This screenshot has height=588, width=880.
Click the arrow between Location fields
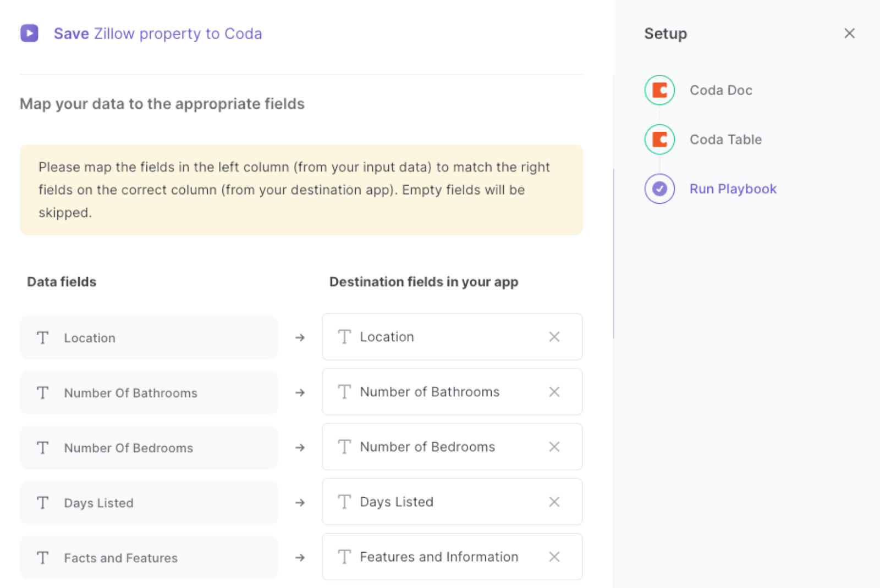click(300, 337)
